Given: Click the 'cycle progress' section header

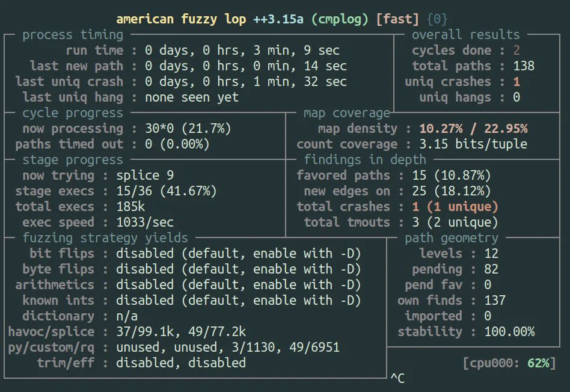Looking at the screenshot, I should click(x=73, y=113).
